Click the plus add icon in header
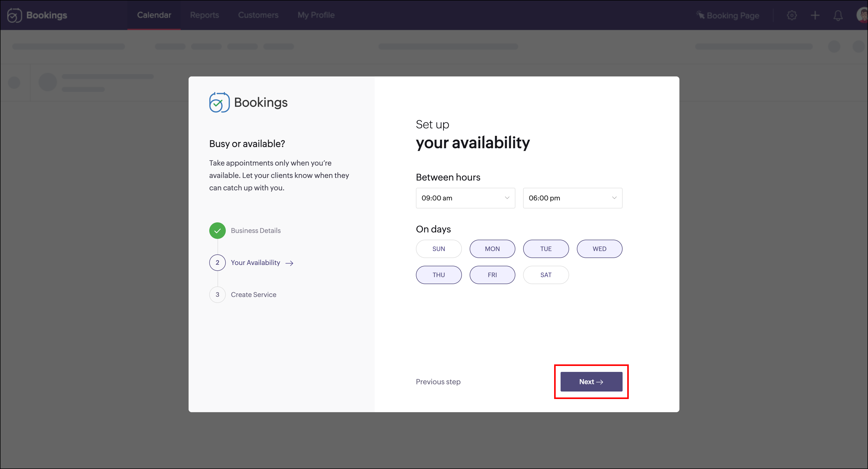This screenshot has width=868, height=469. coord(815,15)
